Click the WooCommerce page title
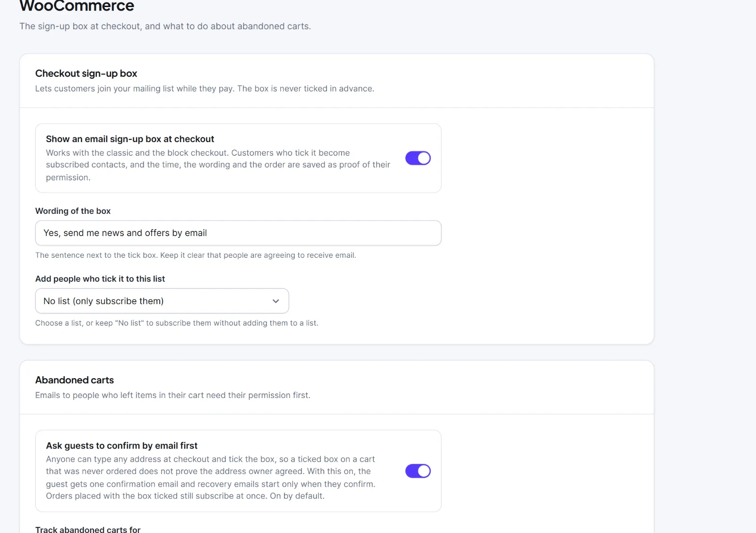Image resolution: width=756 pixels, height=533 pixels. coord(77,6)
